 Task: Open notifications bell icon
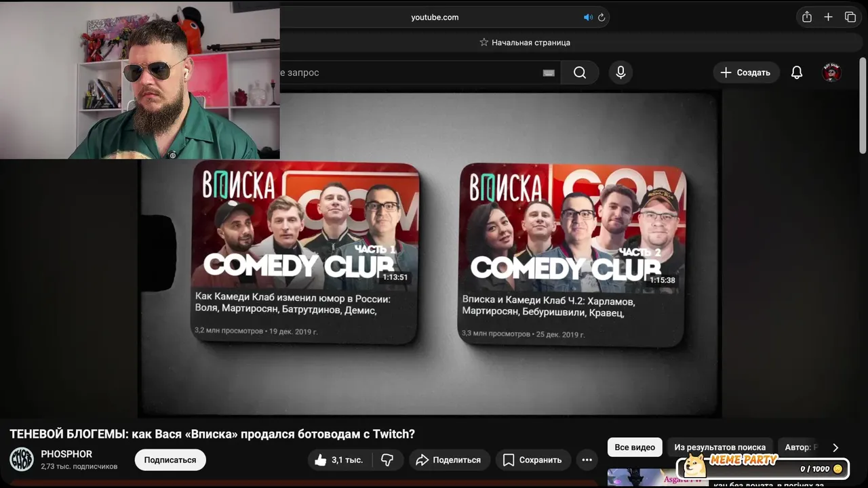click(x=797, y=73)
